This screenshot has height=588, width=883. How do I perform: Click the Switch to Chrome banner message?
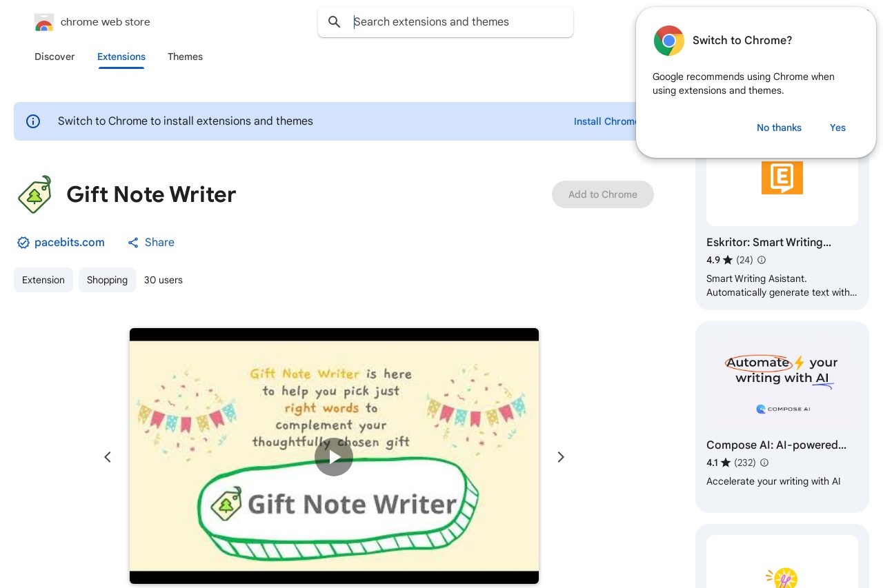click(186, 121)
